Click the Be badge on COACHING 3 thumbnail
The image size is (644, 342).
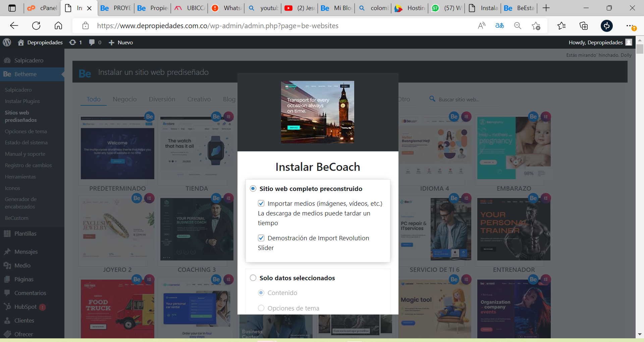point(216,198)
